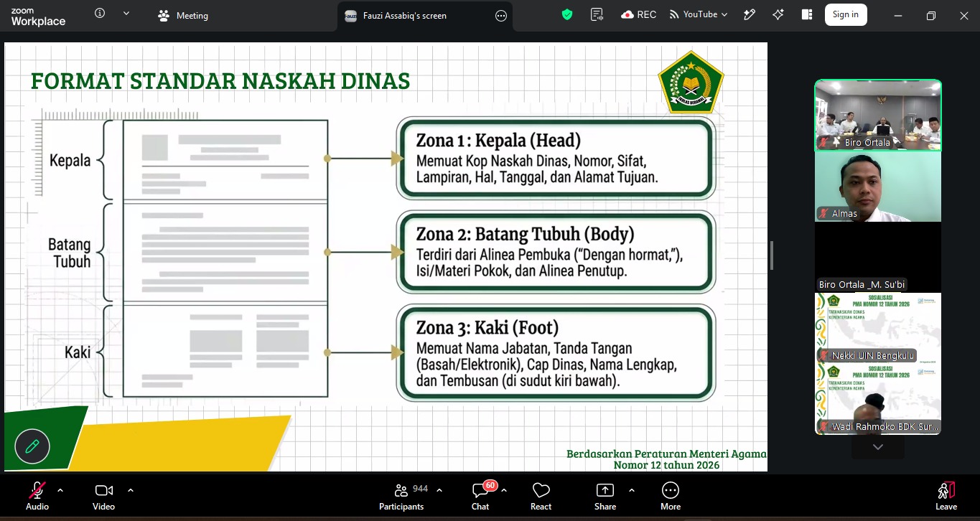Show more participant videos with down chevron

click(x=877, y=447)
